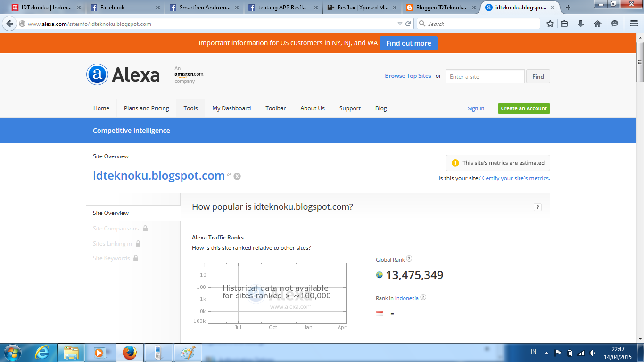This screenshot has height=362, width=644.
Task: Click Certify your site's metrics link
Action: click(x=515, y=178)
